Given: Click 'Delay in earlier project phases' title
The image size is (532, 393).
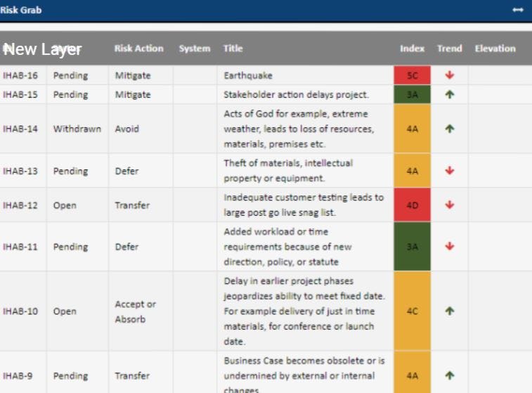Looking at the screenshot, I should [304, 311].
